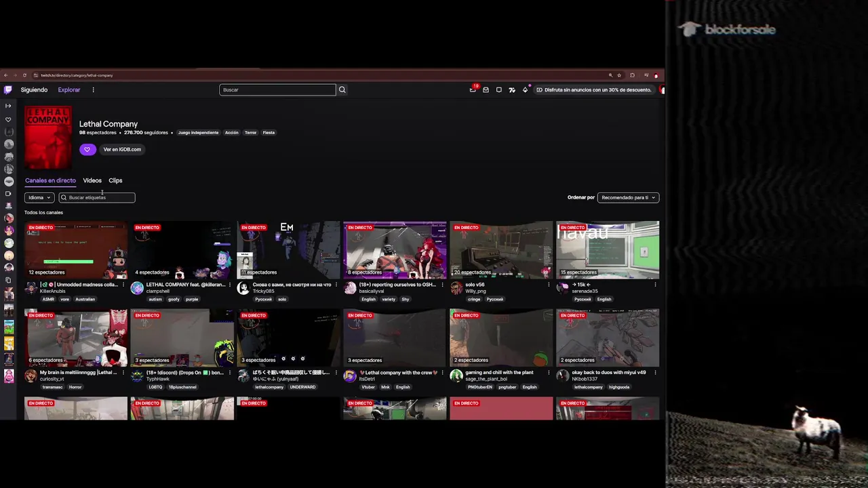
Task: Open the options dots for KillerAnubis stream
Action: [123, 285]
